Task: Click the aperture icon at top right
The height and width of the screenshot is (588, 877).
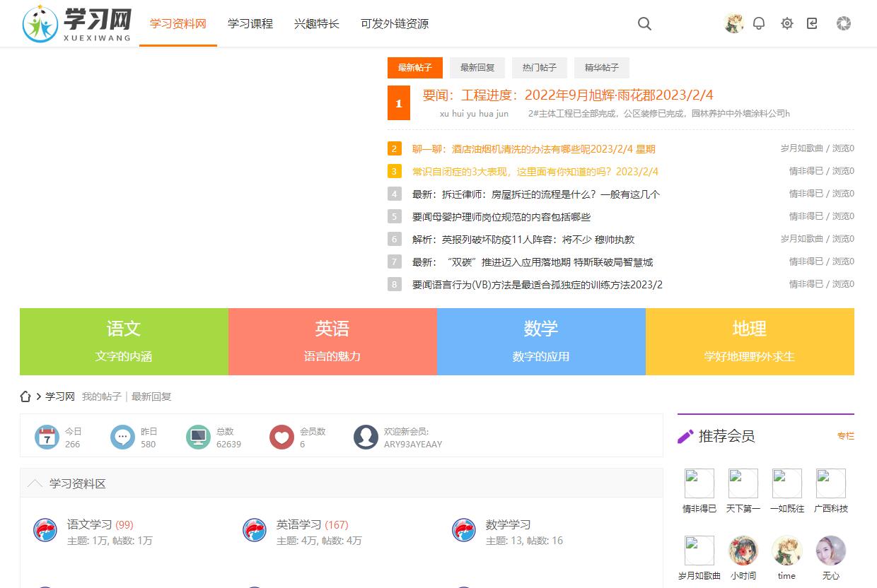Action: pyautogui.click(x=843, y=23)
